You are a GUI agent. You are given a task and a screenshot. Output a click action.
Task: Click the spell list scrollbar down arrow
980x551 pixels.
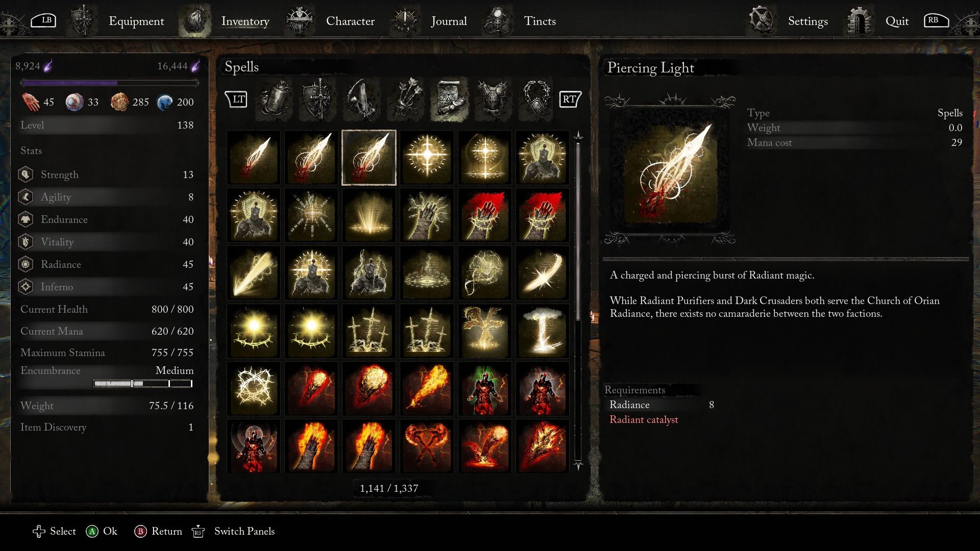coord(578,465)
